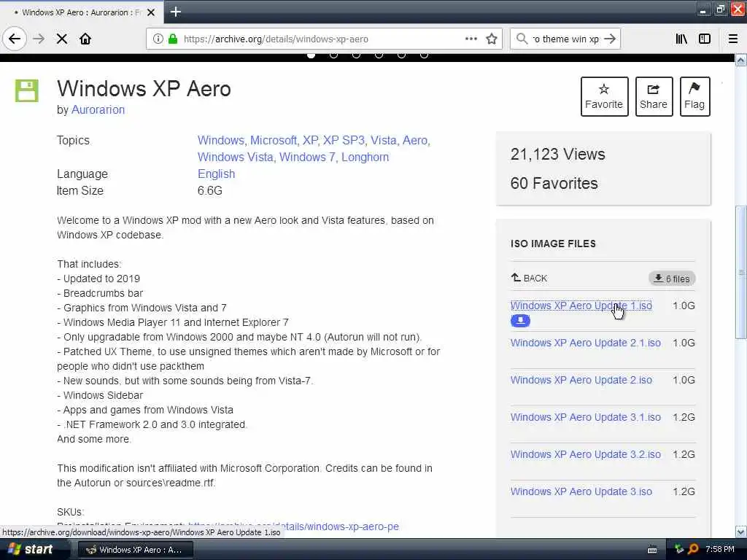Click the 7:58 PM system clock

720,550
